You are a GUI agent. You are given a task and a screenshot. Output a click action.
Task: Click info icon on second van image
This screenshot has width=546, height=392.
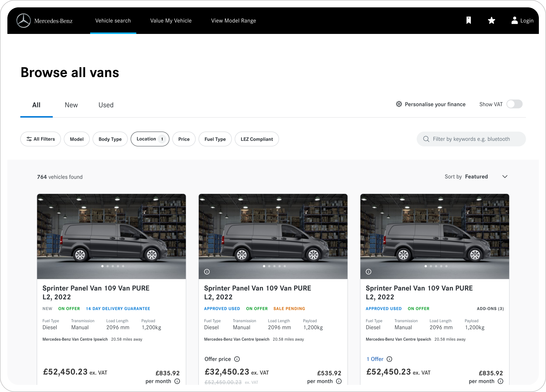click(x=207, y=272)
